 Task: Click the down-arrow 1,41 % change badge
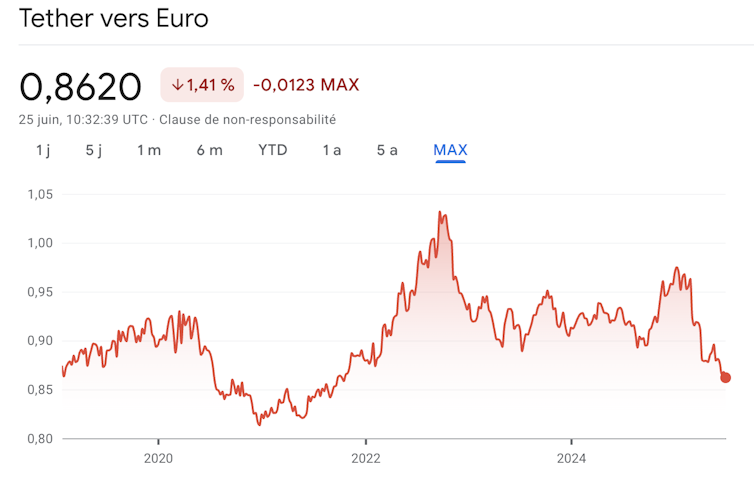click(202, 85)
